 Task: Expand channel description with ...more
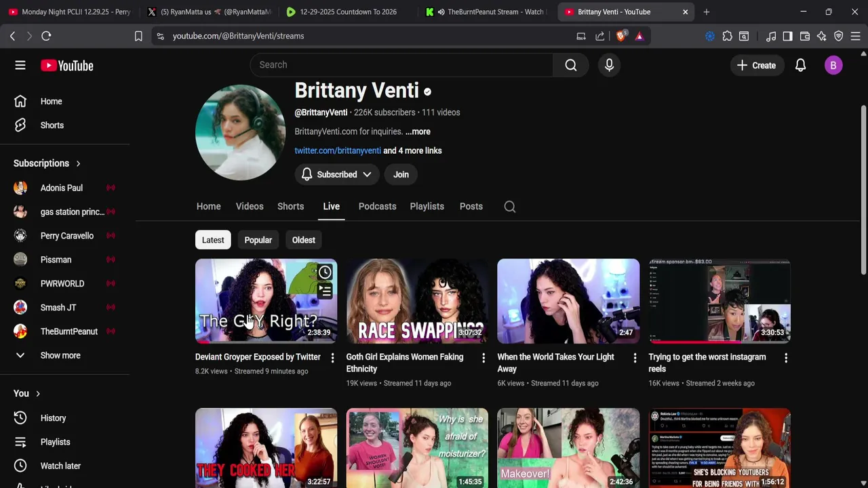pos(418,131)
